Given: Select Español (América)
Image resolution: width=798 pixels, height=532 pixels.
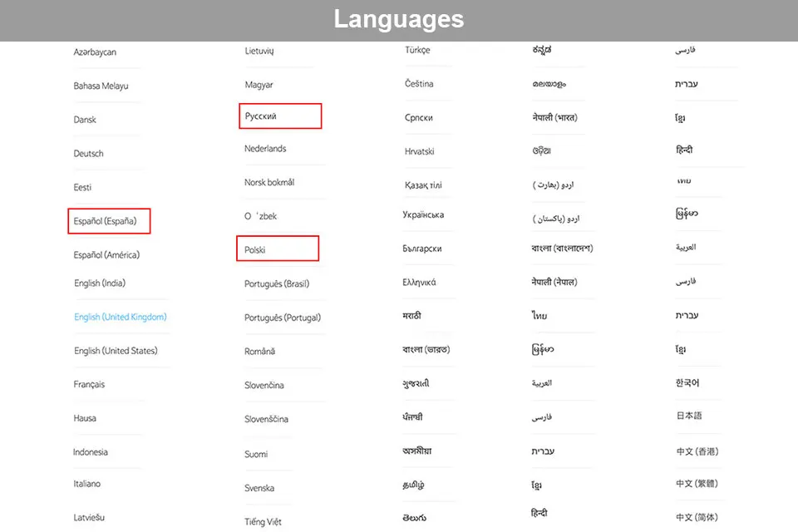Looking at the screenshot, I should [x=106, y=254].
